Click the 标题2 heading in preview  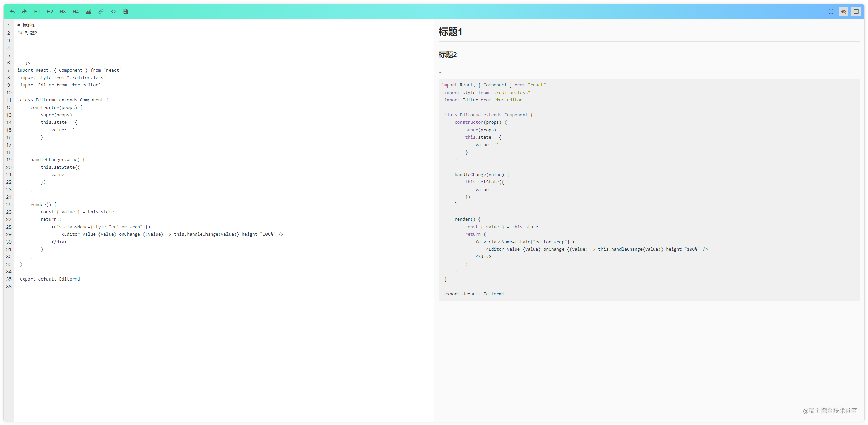(448, 55)
